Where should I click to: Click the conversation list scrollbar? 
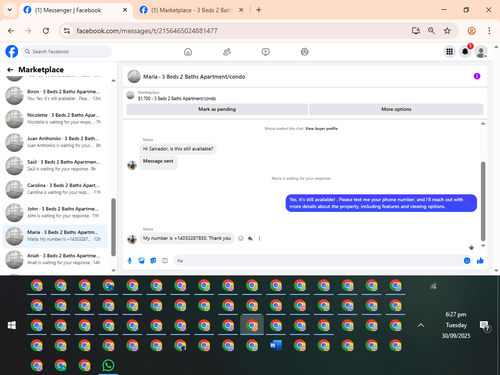(113, 227)
